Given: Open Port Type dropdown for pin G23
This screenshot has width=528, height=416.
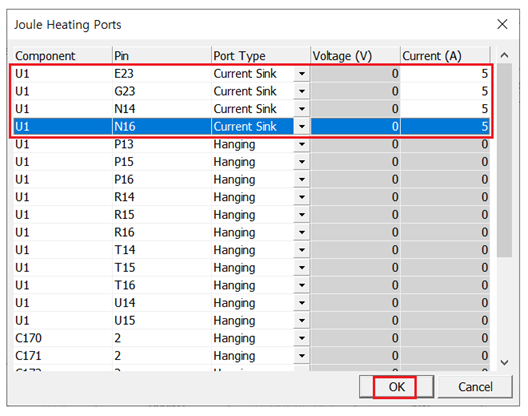Looking at the screenshot, I should click(x=302, y=91).
